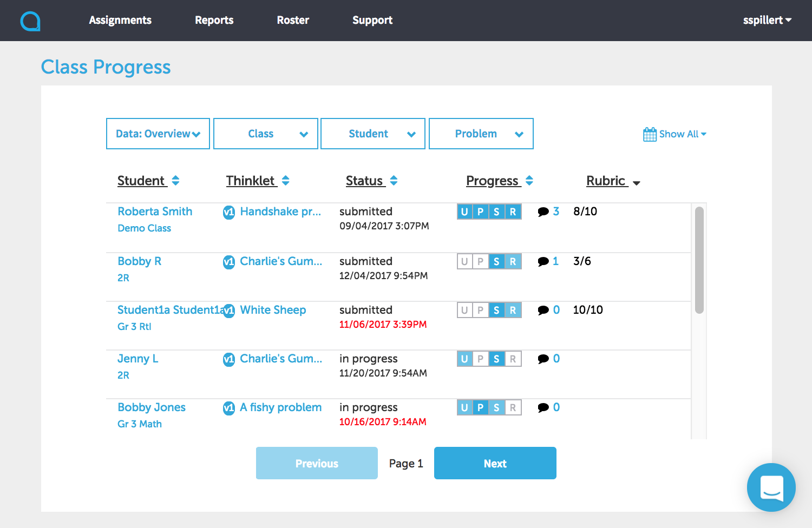812x528 pixels.
Task: Sort table using Progress column arrows
Action: (x=529, y=181)
